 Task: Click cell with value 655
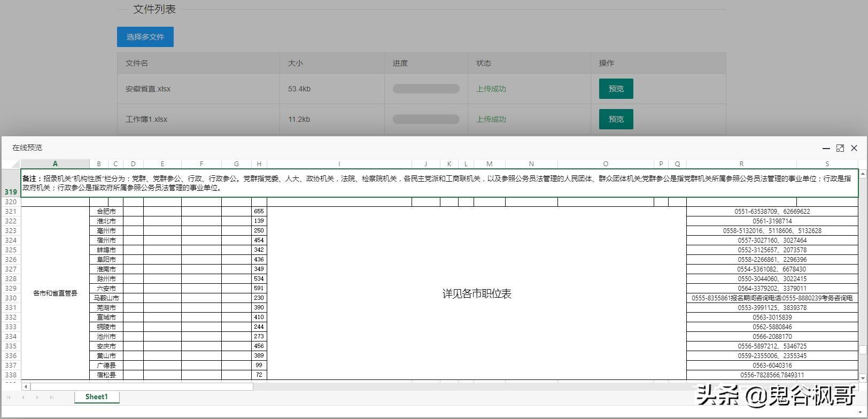click(x=259, y=212)
